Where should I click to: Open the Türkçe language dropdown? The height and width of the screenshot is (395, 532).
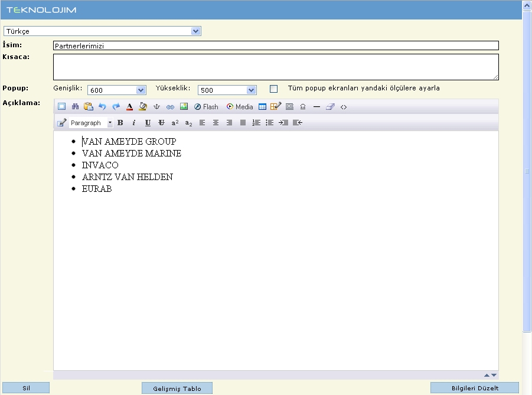point(102,31)
